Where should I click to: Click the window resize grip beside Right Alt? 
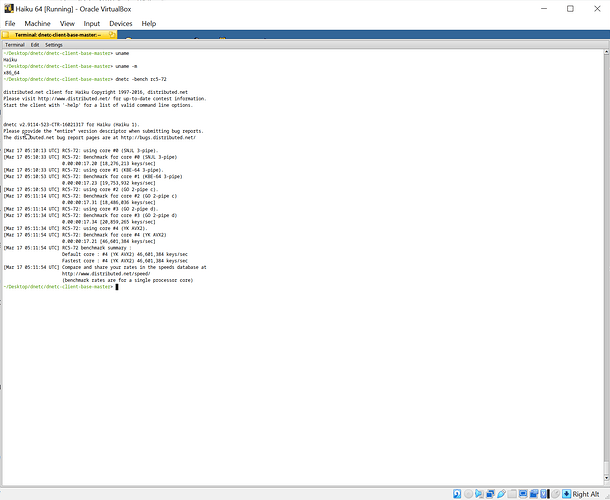605,495
